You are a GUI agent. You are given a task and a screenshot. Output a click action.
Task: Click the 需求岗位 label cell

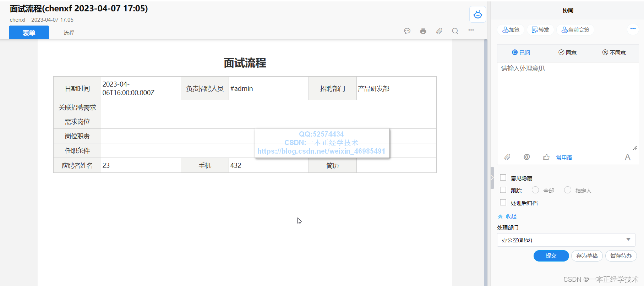click(77, 121)
